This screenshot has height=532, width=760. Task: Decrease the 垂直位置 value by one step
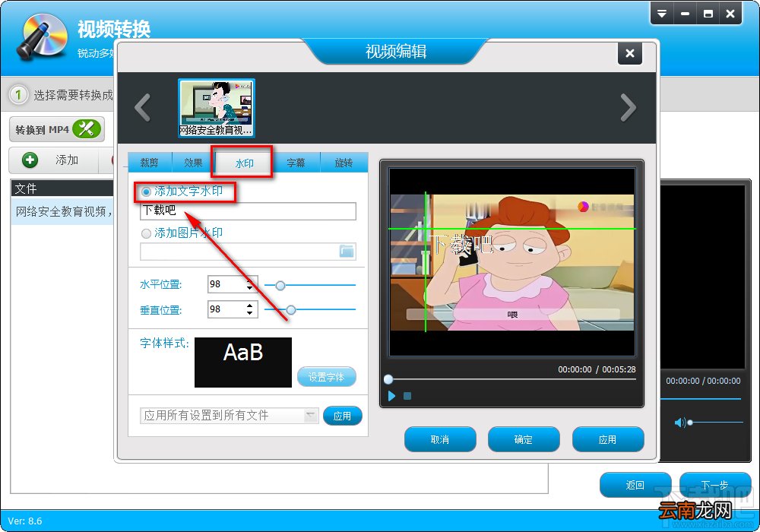click(249, 313)
